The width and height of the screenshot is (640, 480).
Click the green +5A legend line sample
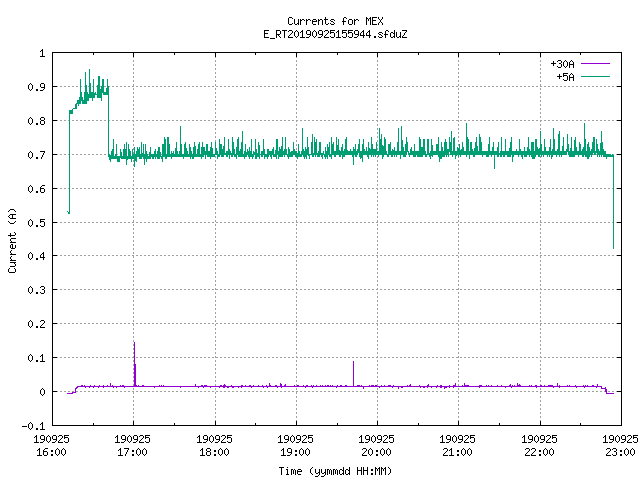pyautogui.click(x=595, y=76)
